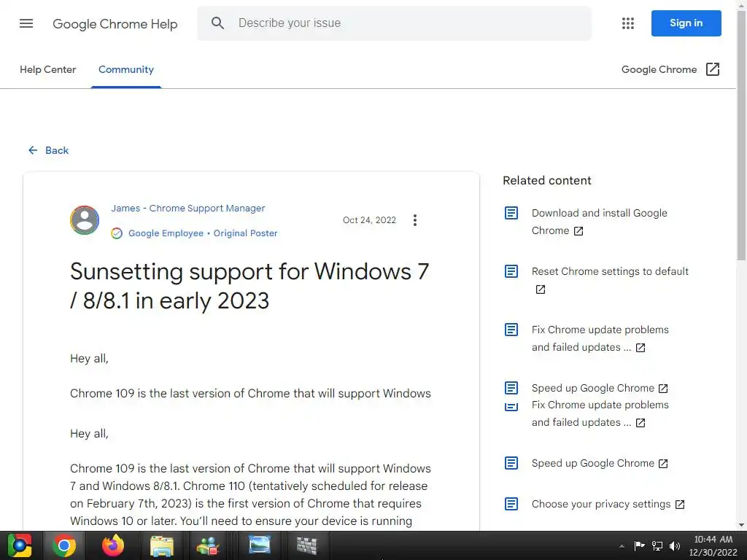This screenshot has width=747, height=560.
Task: Click the Original Poster label
Action: 245,233
